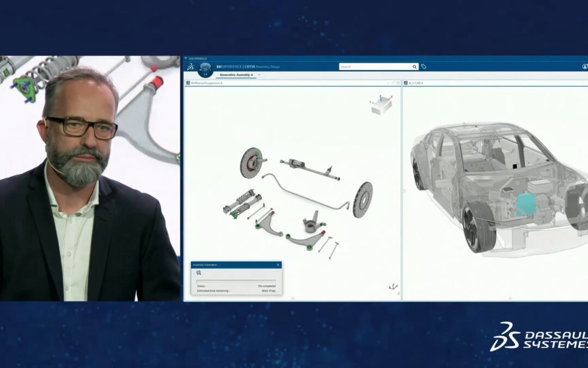Select the McPhersonSuspension A window title

[207, 83]
